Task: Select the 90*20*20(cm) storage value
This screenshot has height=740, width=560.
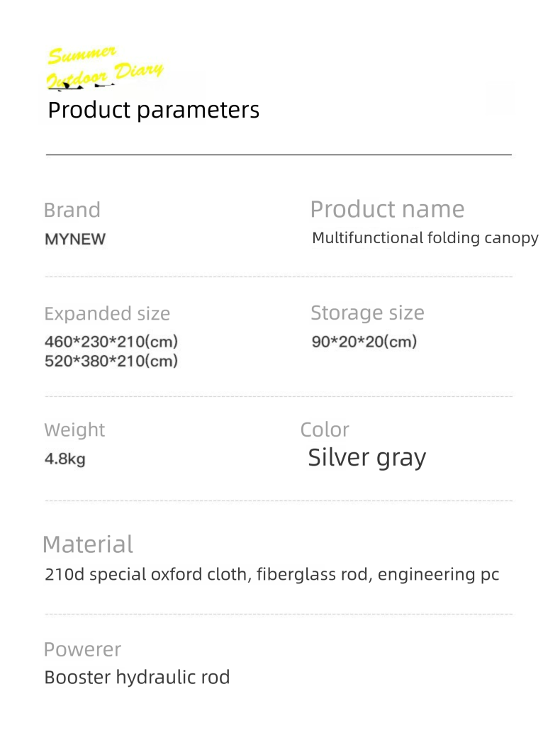Action: pyautogui.click(x=364, y=342)
